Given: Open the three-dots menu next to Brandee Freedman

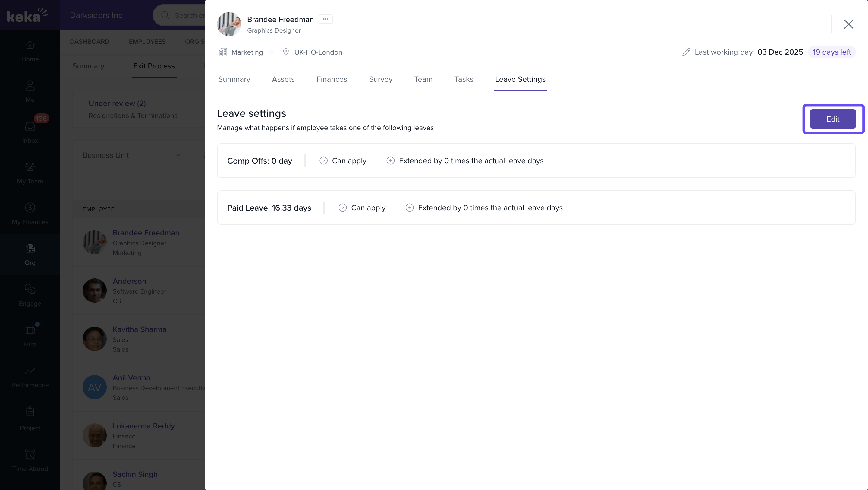Looking at the screenshot, I should [325, 19].
